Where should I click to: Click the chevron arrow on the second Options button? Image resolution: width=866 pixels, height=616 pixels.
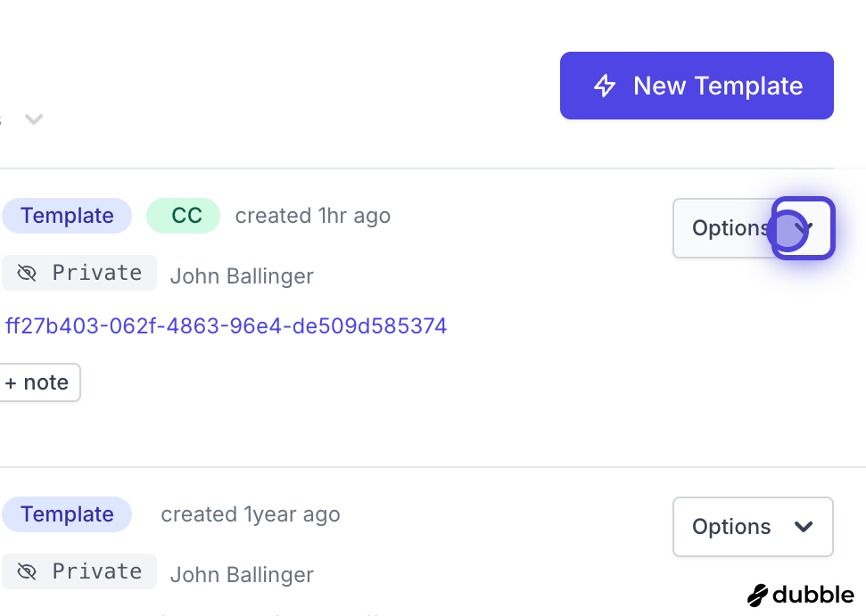point(804,527)
